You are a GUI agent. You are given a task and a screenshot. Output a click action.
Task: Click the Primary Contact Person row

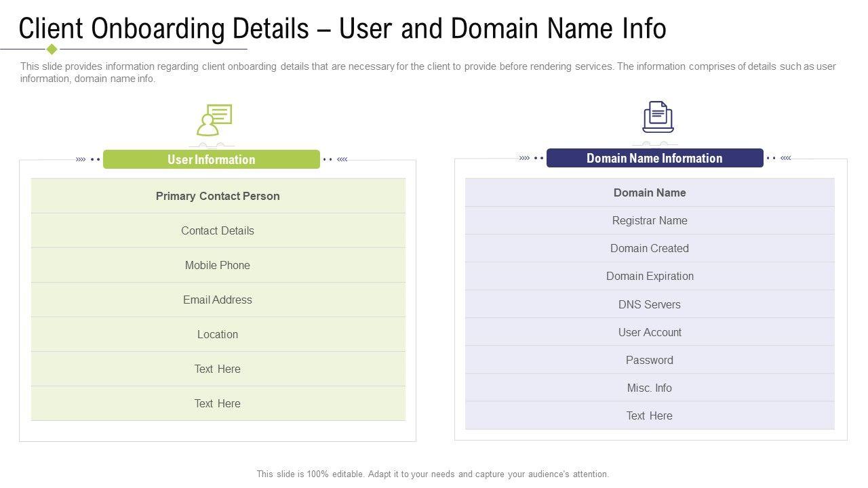(218, 196)
